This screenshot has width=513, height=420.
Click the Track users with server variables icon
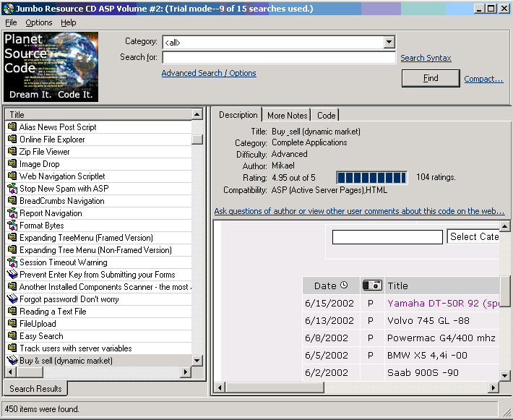(12, 348)
